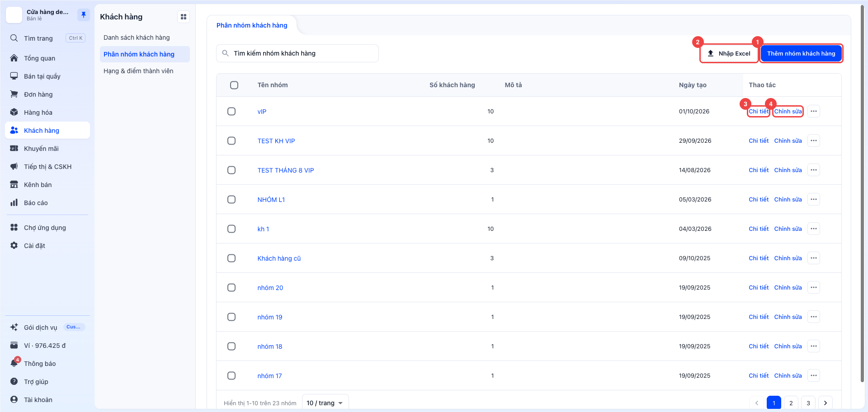
Task: Open Tài khoản account icon
Action: coord(14,399)
